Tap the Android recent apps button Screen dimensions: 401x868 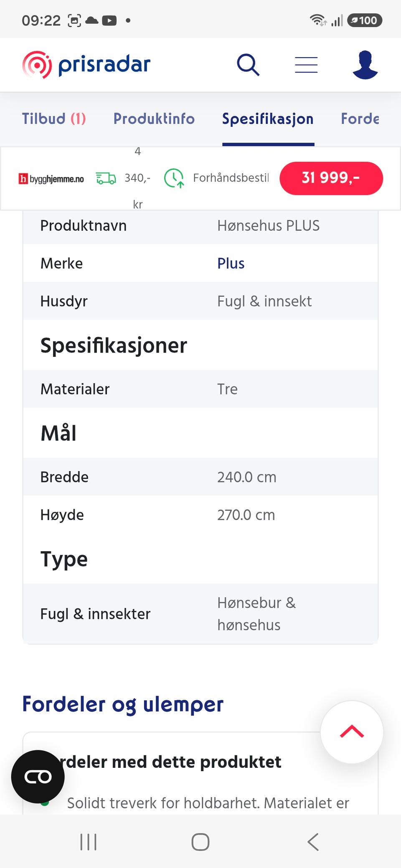click(88, 842)
